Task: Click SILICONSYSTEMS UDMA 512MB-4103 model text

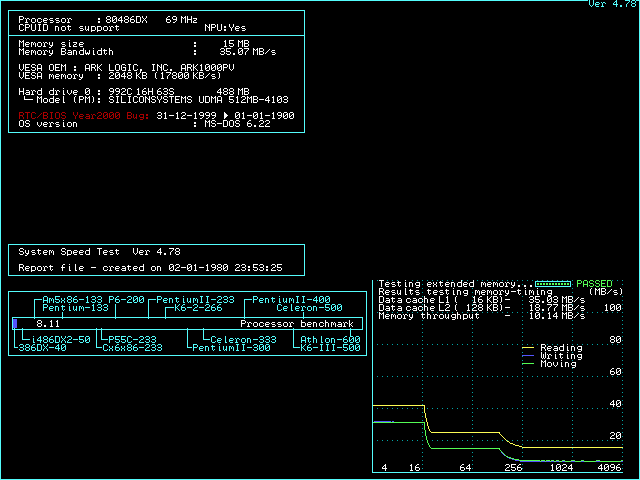Action: [198, 100]
